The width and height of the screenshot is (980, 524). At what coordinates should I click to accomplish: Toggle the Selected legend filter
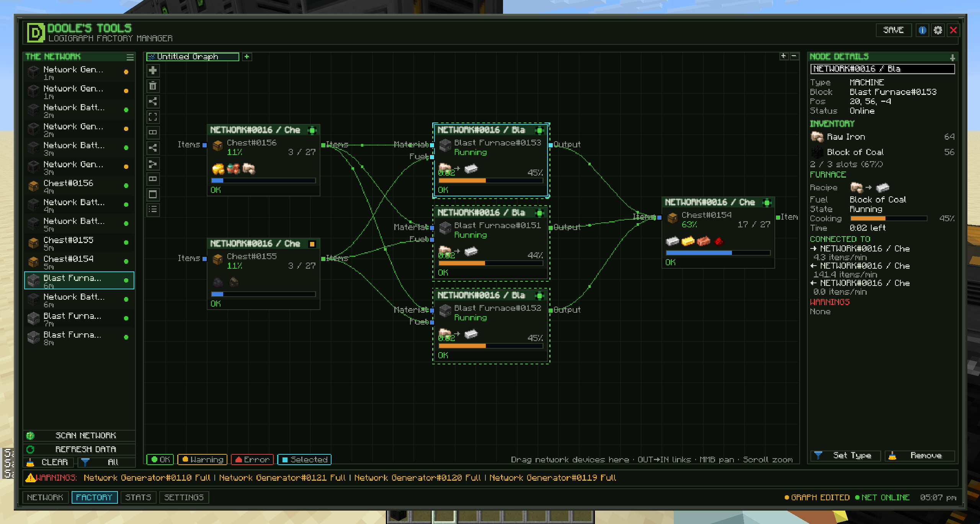304,459
